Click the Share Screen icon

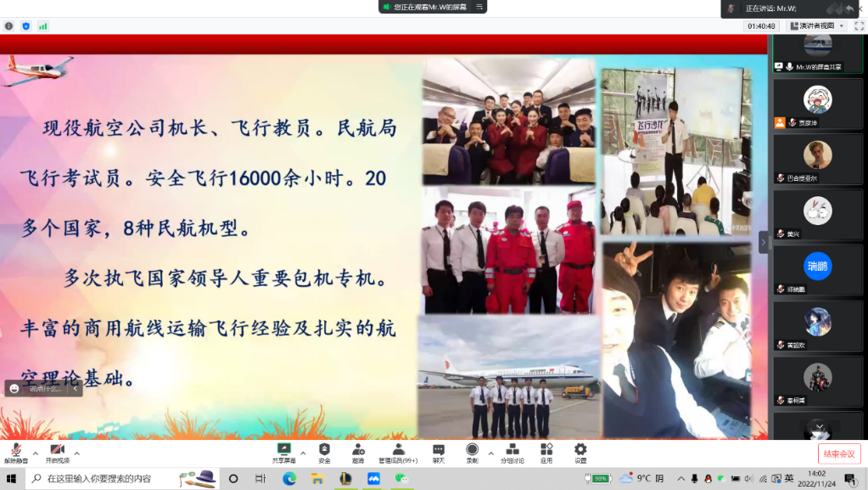[x=284, y=451]
